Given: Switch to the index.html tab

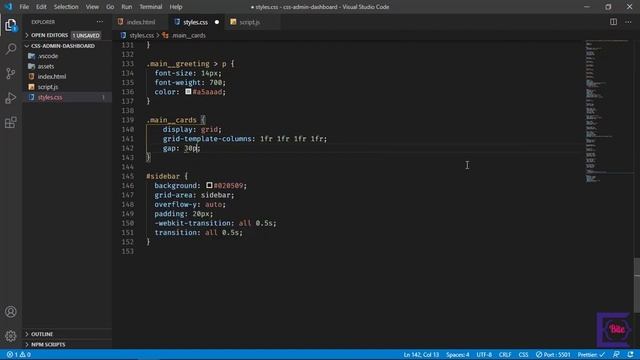Looking at the screenshot, I should (x=140, y=22).
